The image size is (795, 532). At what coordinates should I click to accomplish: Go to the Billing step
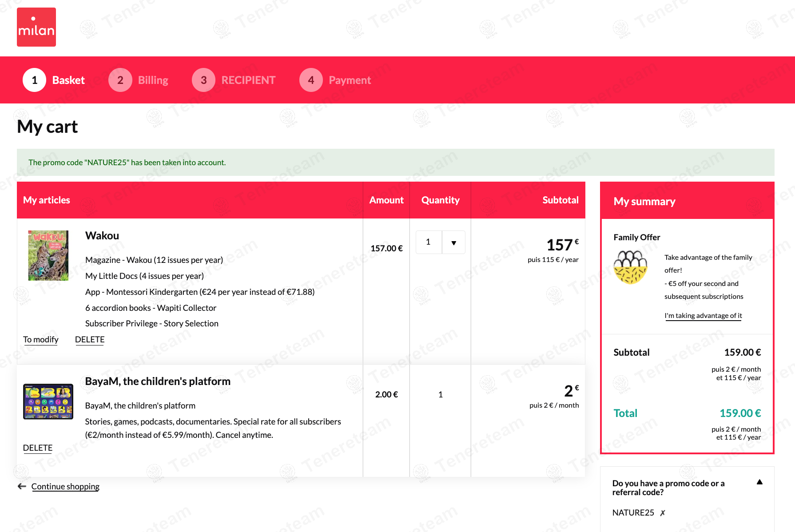[138, 80]
